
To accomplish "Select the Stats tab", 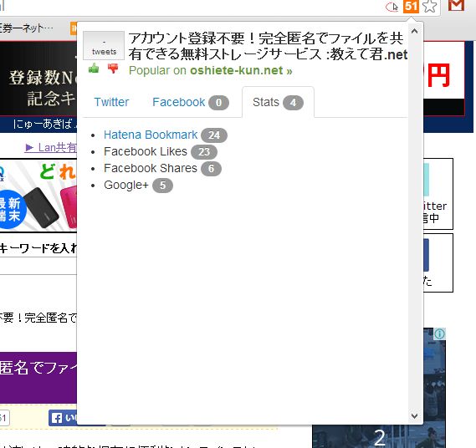I will 278,102.
